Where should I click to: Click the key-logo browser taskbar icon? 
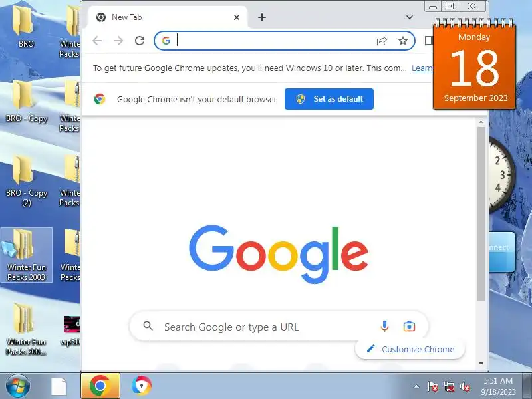(x=142, y=386)
